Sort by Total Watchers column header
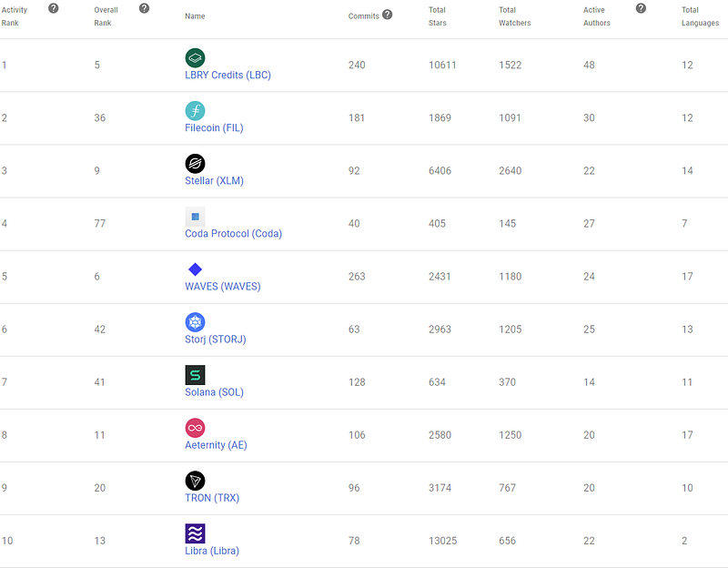728x568 pixels. (x=514, y=15)
